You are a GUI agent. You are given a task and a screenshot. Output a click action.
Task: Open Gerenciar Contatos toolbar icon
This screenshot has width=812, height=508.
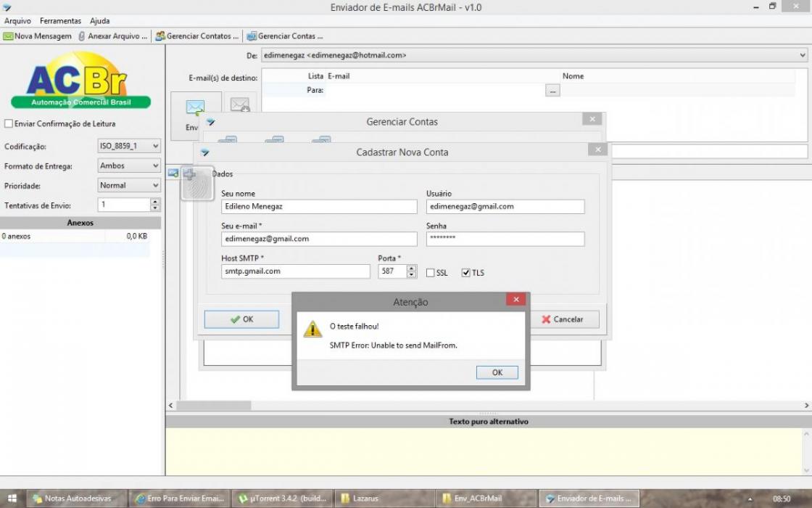160,36
